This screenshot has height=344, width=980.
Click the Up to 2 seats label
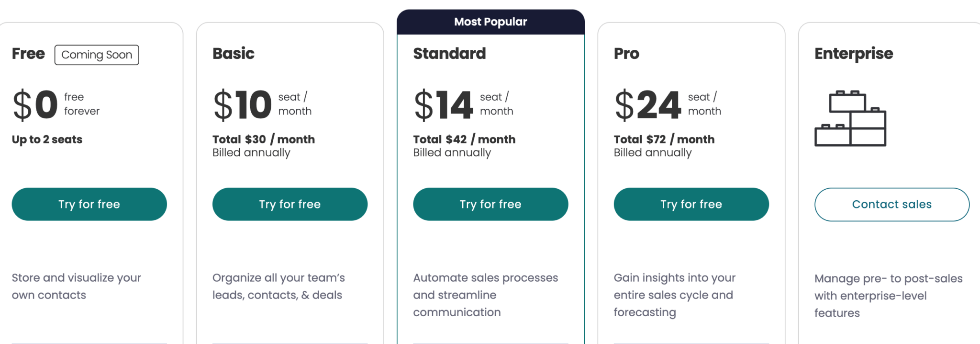[46, 139]
